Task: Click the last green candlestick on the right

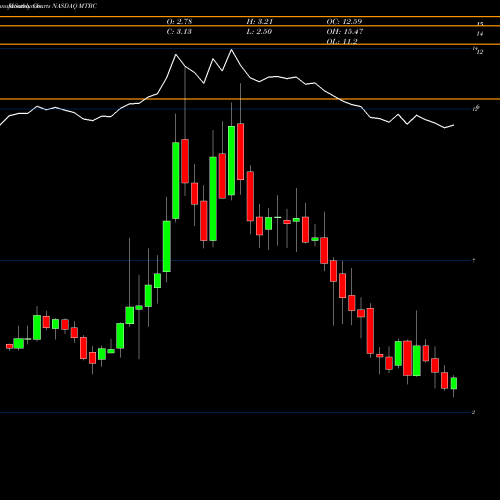Action: pyautogui.click(x=454, y=383)
